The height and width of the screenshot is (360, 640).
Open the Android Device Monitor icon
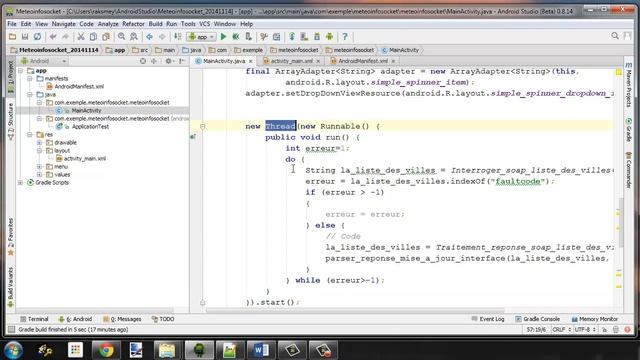point(329,37)
